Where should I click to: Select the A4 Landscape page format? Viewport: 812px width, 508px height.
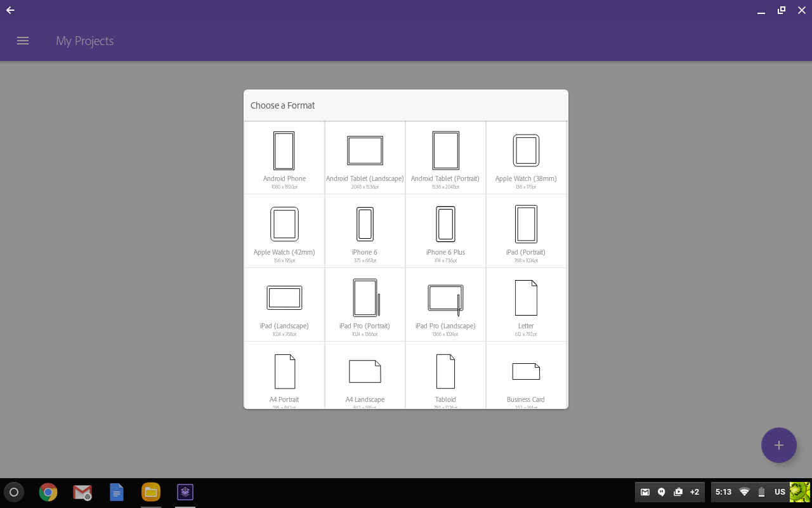pyautogui.click(x=365, y=372)
